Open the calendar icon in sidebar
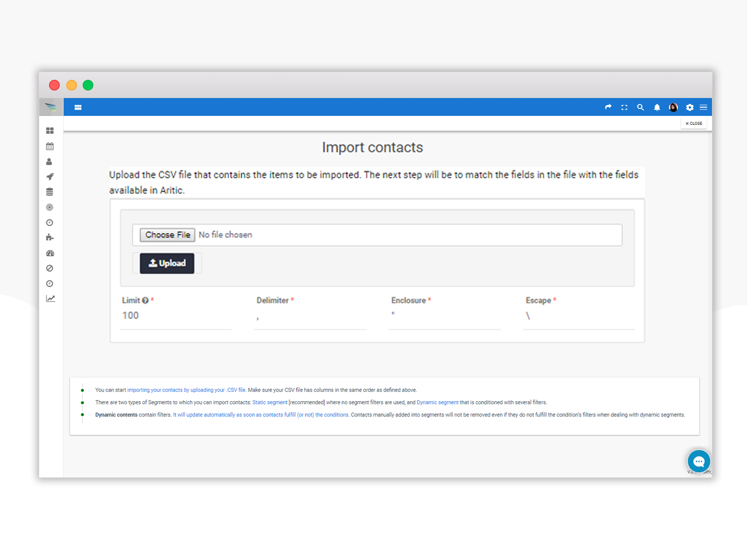Image resolution: width=747 pixels, height=560 pixels. [x=50, y=146]
